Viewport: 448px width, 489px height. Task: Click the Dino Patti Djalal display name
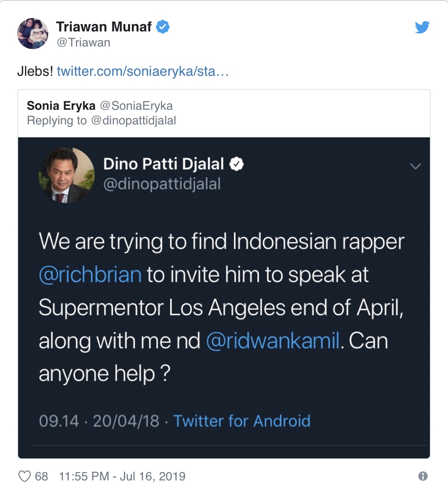point(164,164)
